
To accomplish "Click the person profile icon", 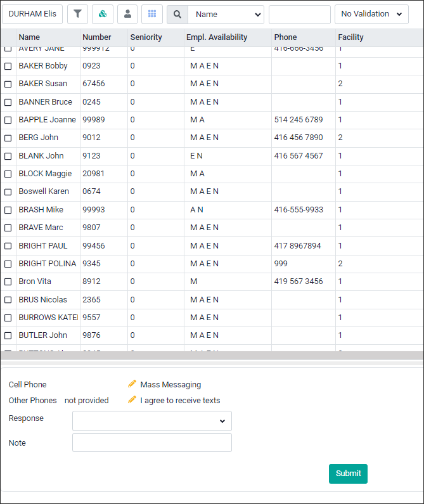I will (127, 14).
